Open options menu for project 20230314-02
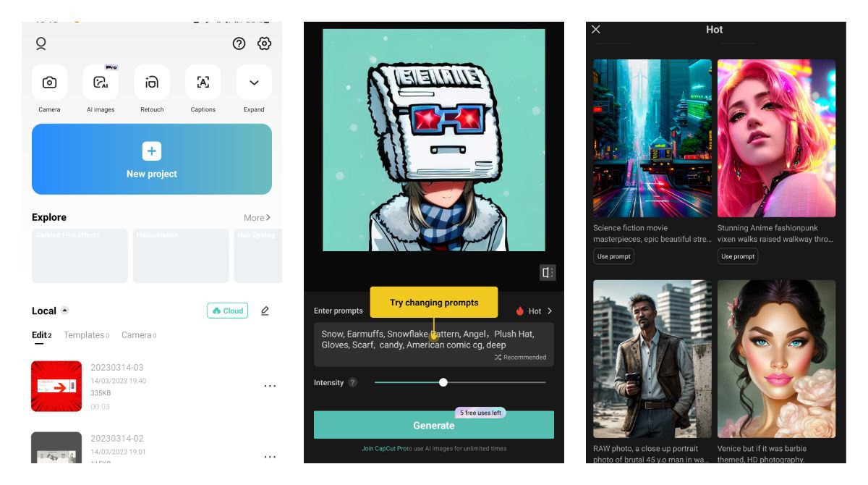868x485 pixels. coord(270,457)
